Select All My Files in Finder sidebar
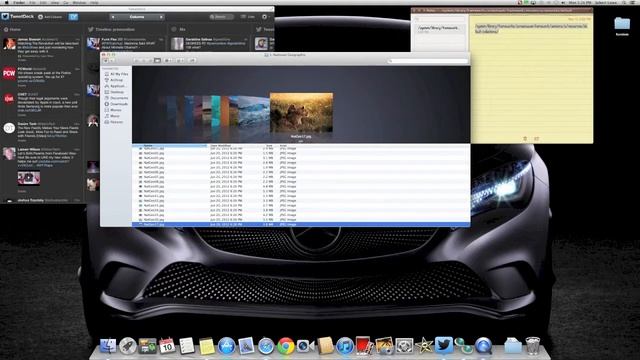 tap(116, 74)
